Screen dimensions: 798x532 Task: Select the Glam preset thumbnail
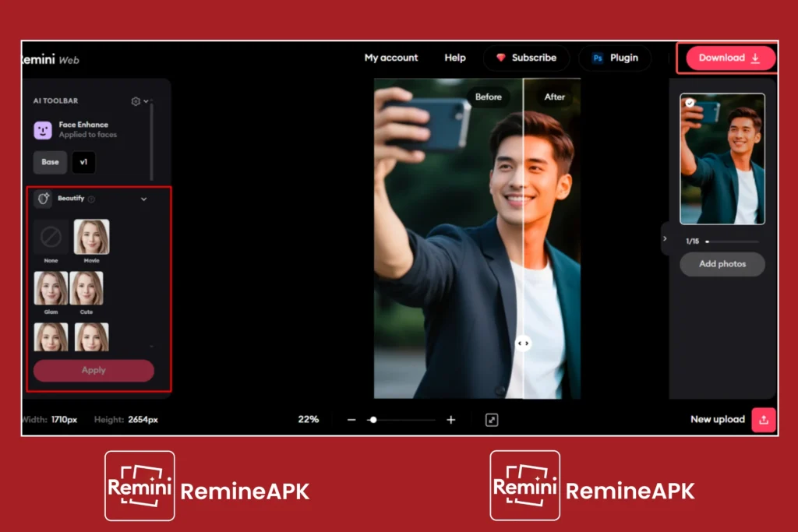[x=51, y=289]
